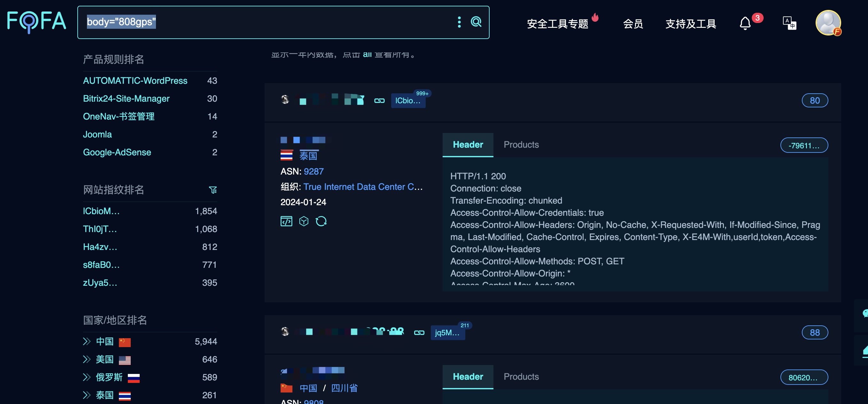Open the website source code preview icon
868x404 pixels.
tap(286, 221)
